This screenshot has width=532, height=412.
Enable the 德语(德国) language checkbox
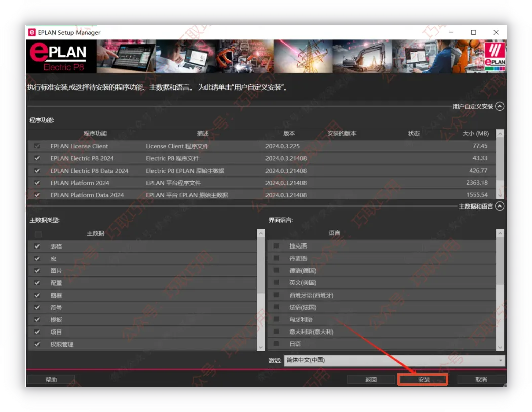pyautogui.click(x=276, y=270)
